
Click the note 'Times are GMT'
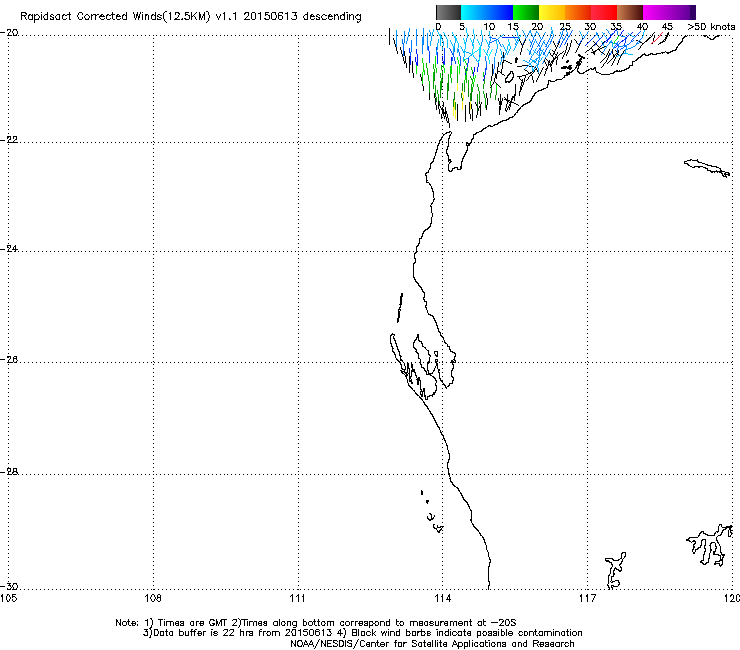[193, 623]
